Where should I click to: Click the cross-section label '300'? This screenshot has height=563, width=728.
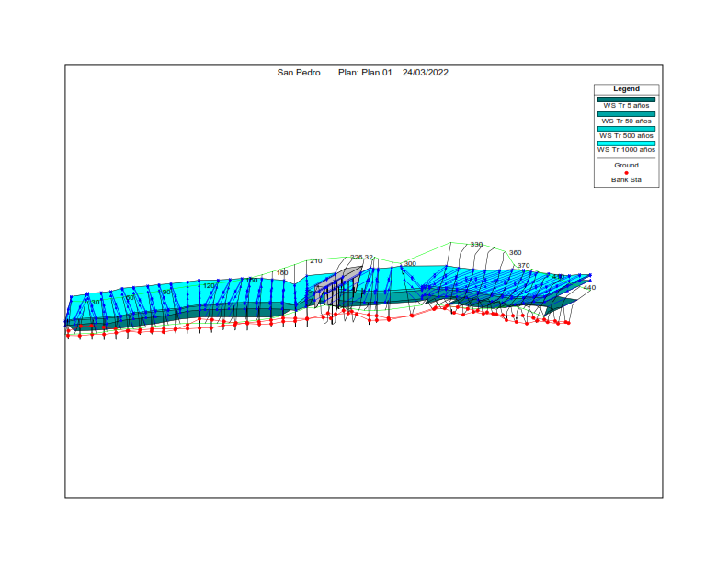point(410,263)
